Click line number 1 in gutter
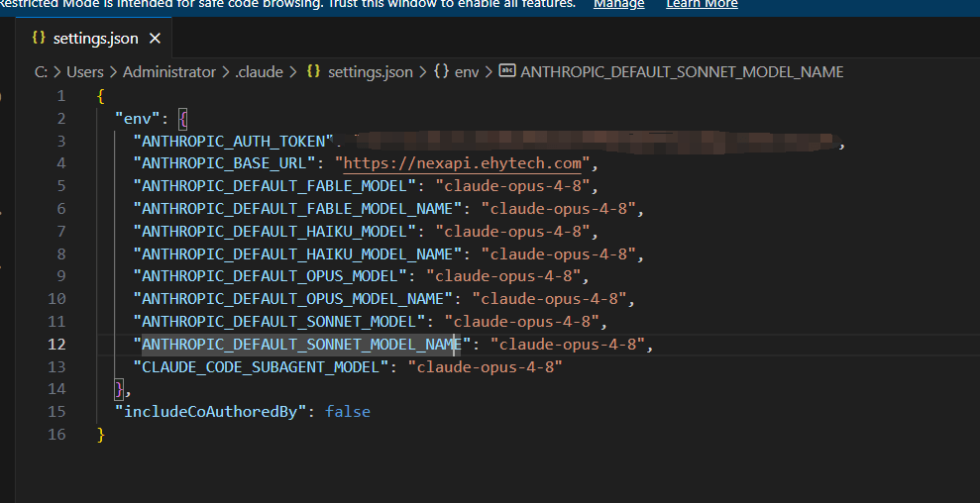Image resolution: width=980 pixels, height=503 pixels. [x=60, y=96]
